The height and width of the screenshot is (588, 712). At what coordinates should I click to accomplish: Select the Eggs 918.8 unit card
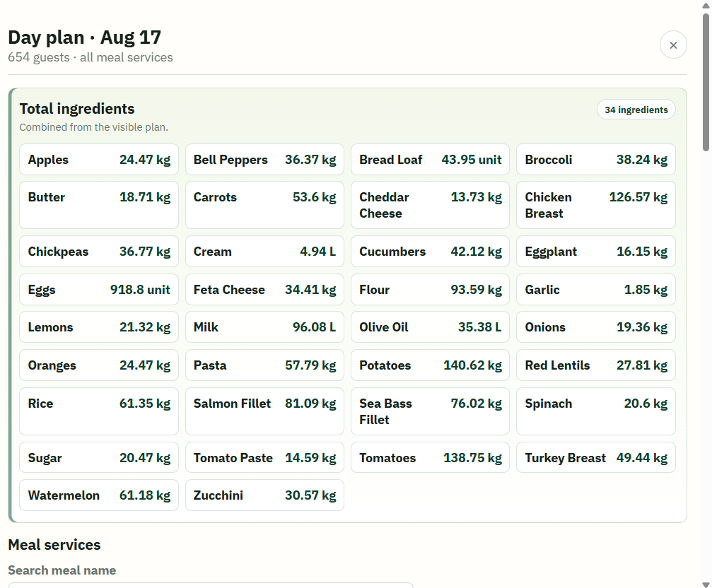click(x=99, y=290)
